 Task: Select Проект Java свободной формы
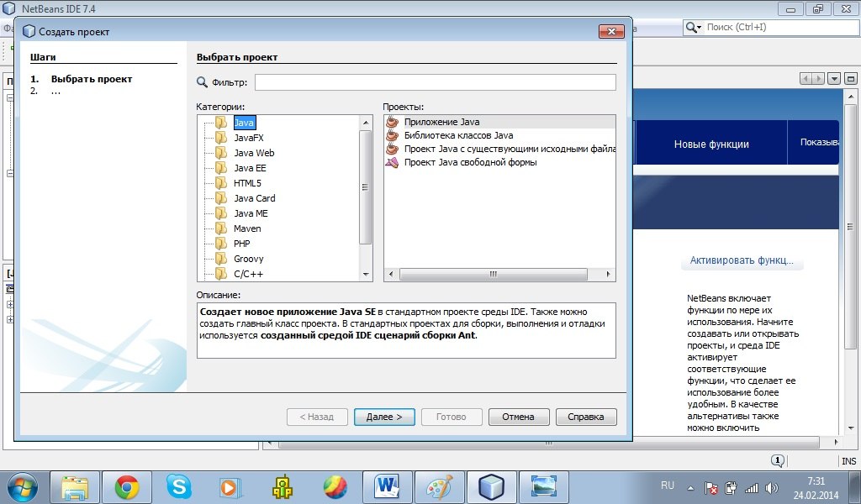click(471, 162)
